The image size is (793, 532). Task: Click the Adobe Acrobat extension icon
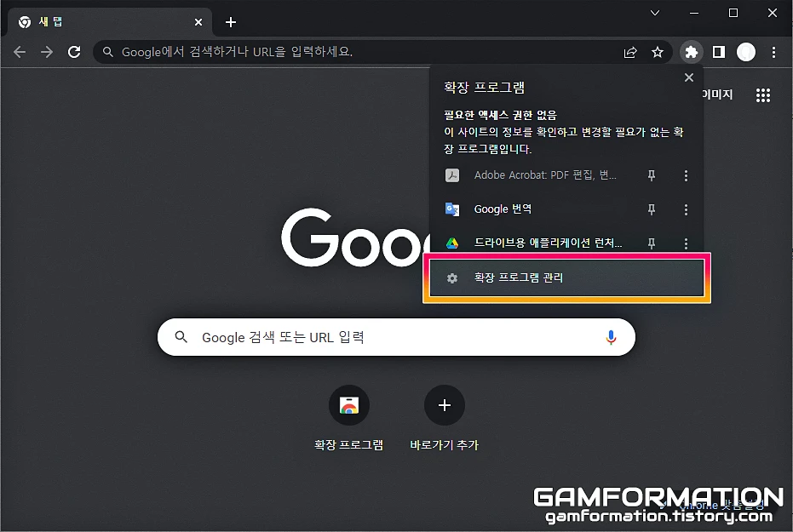(x=452, y=175)
